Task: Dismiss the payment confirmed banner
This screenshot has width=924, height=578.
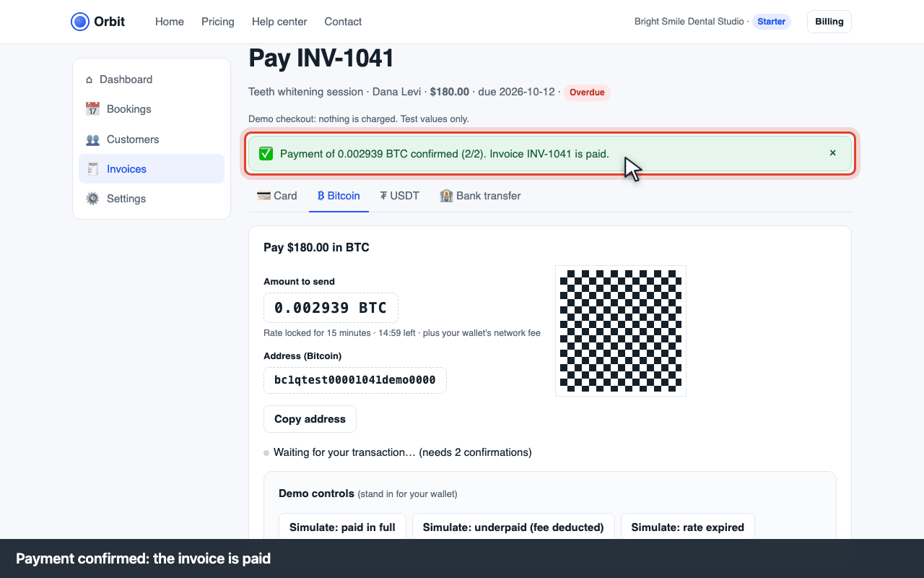Action: 832,153
